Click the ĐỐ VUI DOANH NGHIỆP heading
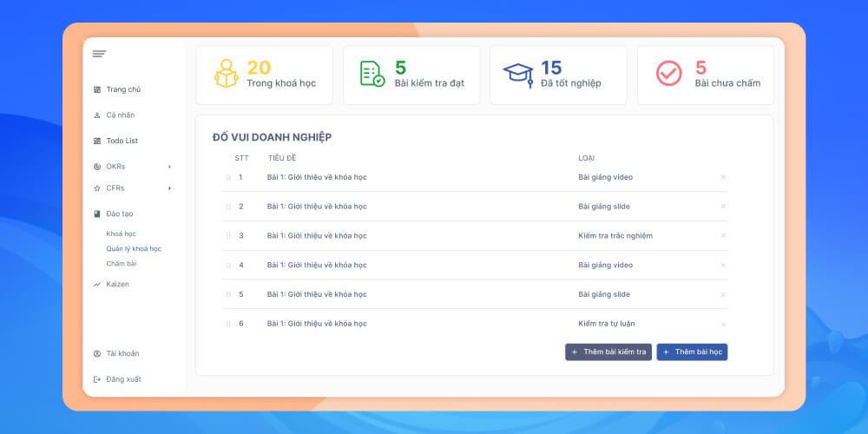 273,137
